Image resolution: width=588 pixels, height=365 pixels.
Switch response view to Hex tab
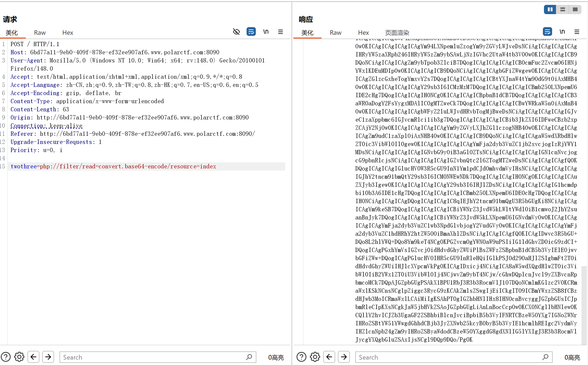363,33
